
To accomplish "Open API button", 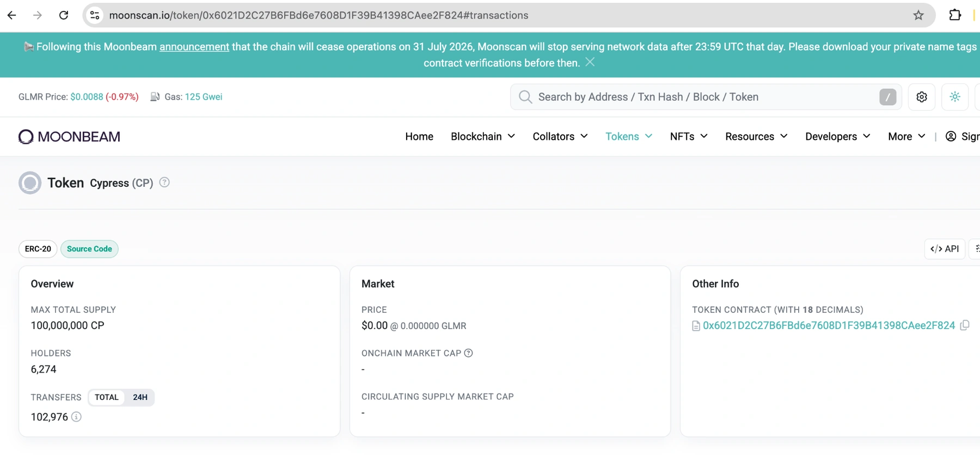I will click(945, 249).
